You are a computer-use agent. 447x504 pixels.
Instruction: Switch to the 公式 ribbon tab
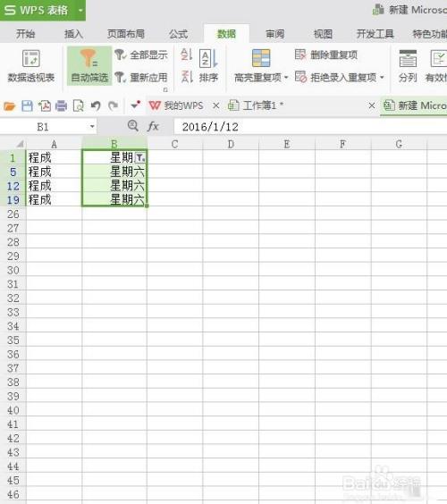[178, 34]
